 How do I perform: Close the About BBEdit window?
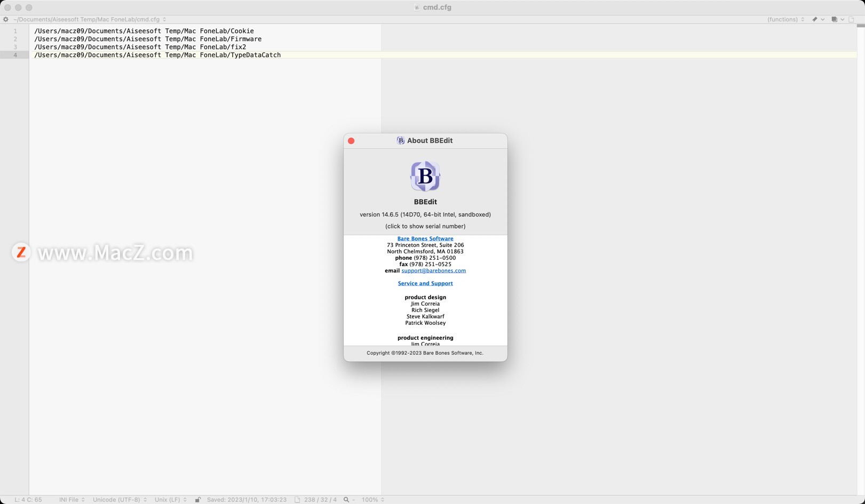pyautogui.click(x=351, y=141)
